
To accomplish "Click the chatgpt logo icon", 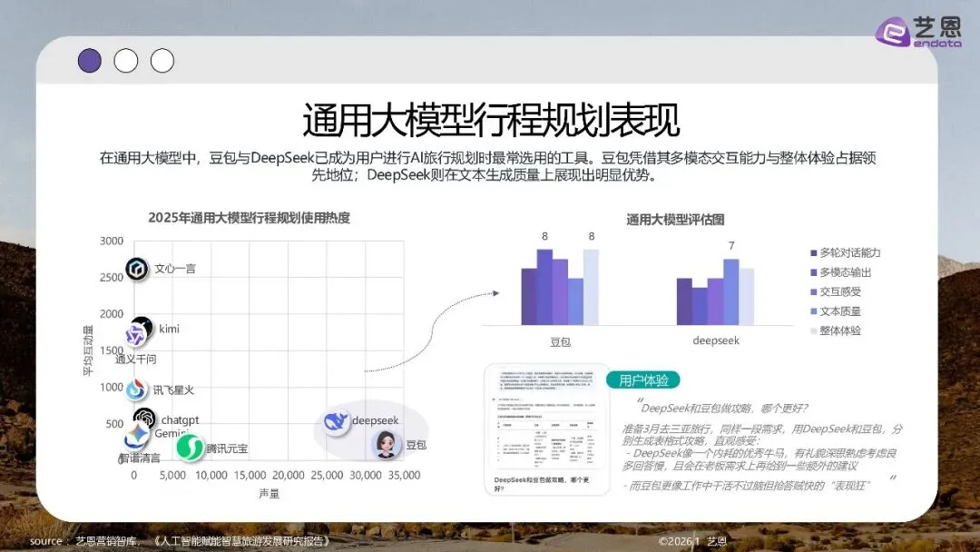I will pos(144,418).
